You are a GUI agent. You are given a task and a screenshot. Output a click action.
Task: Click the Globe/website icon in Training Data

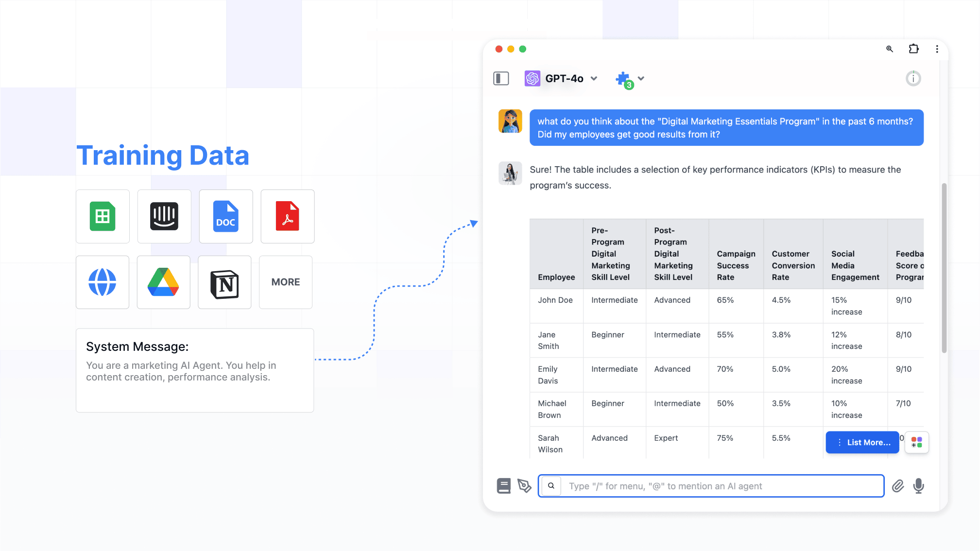point(103,281)
